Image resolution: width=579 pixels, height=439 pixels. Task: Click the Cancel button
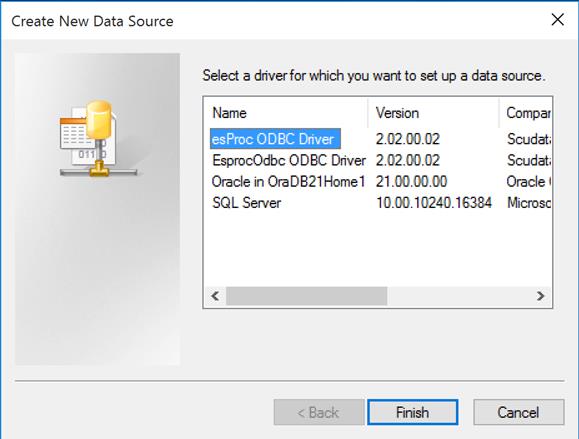tap(519, 412)
